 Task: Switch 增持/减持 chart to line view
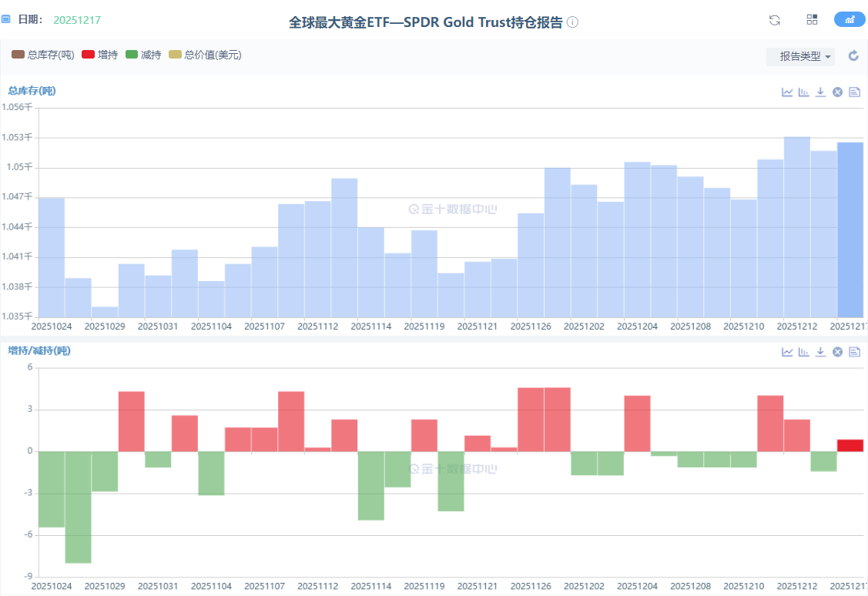787,352
